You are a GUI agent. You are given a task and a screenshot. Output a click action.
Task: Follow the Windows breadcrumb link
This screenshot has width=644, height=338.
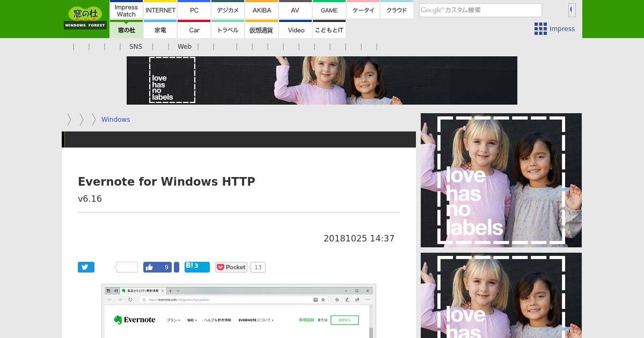(116, 120)
